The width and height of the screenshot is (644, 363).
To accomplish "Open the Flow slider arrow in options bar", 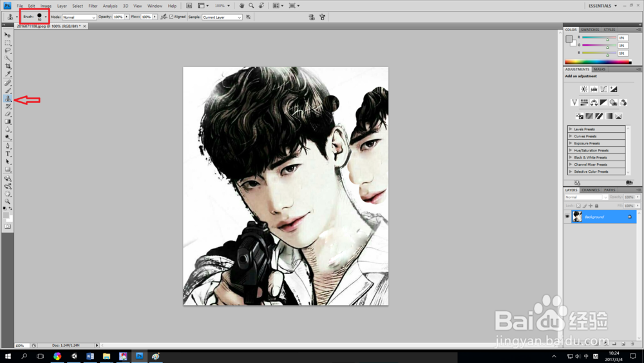I will point(155,17).
